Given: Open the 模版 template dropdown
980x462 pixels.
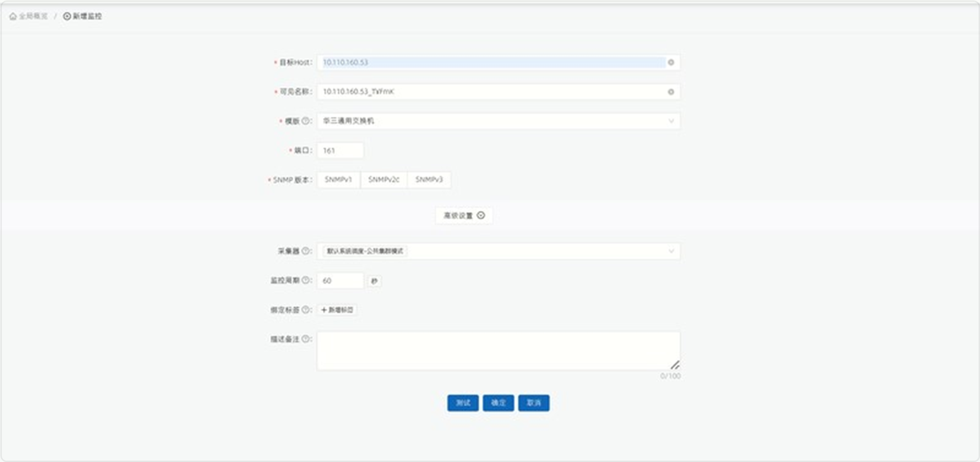Looking at the screenshot, I should pyautogui.click(x=495, y=120).
